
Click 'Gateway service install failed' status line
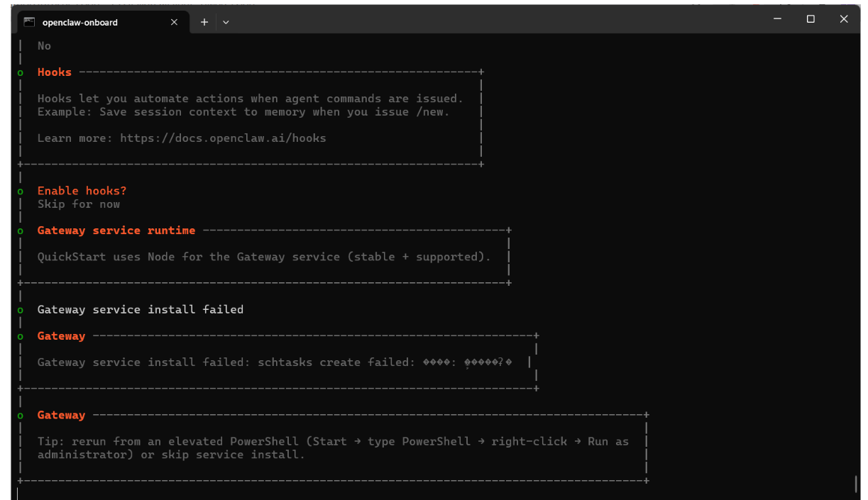[141, 309]
